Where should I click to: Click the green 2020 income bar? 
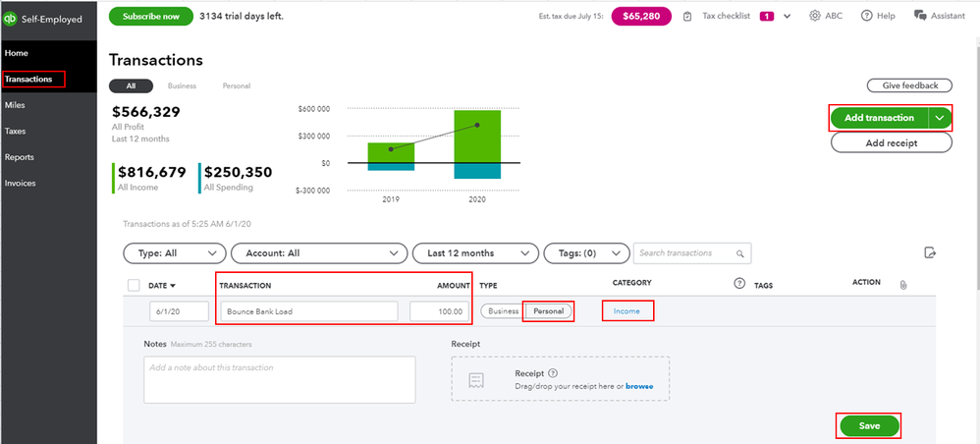tap(477, 136)
